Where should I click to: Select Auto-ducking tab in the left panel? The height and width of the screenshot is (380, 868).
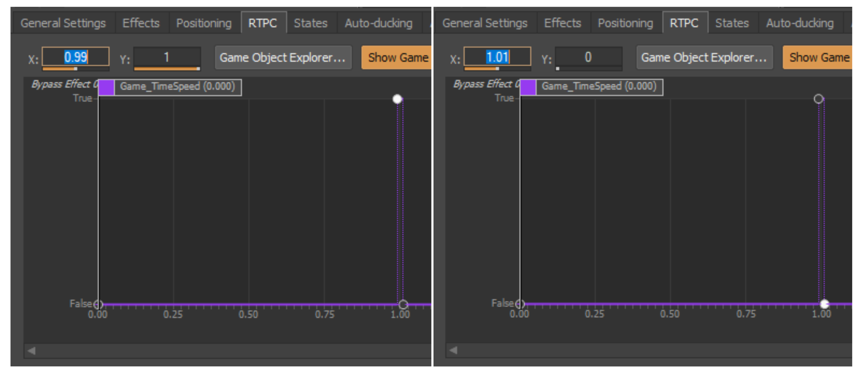point(378,23)
